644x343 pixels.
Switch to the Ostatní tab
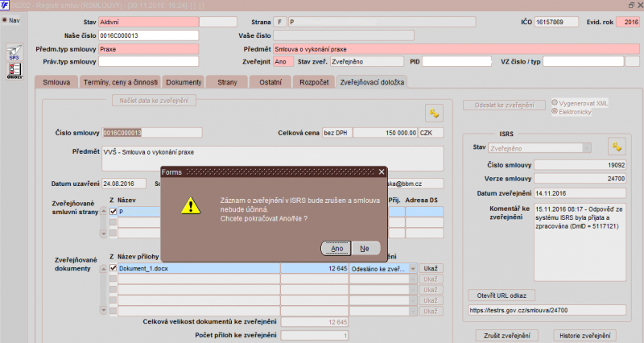[x=270, y=82]
